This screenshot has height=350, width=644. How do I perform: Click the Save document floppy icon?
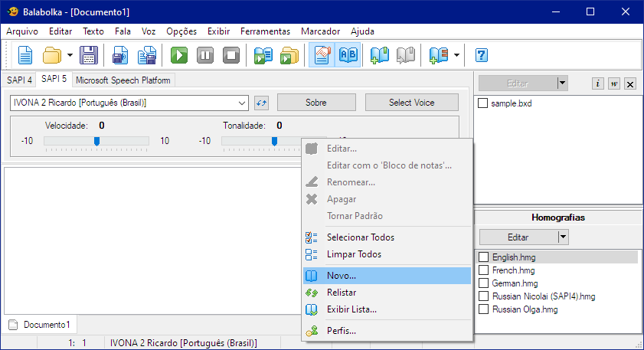point(89,55)
